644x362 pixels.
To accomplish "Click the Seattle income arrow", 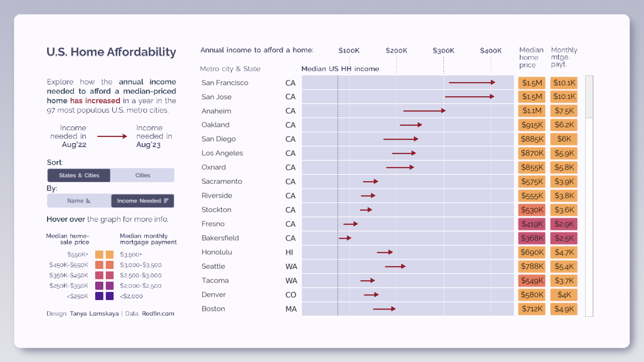I will pos(395,266).
